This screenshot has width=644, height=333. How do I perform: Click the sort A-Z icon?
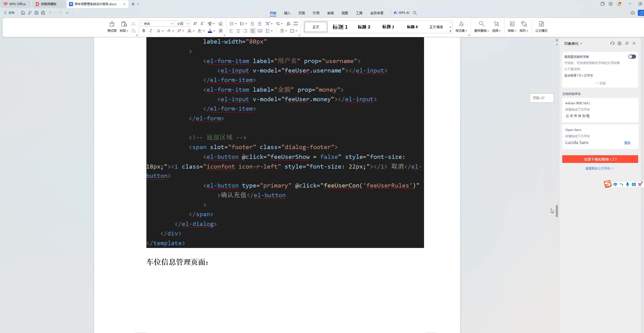click(x=288, y=24)
